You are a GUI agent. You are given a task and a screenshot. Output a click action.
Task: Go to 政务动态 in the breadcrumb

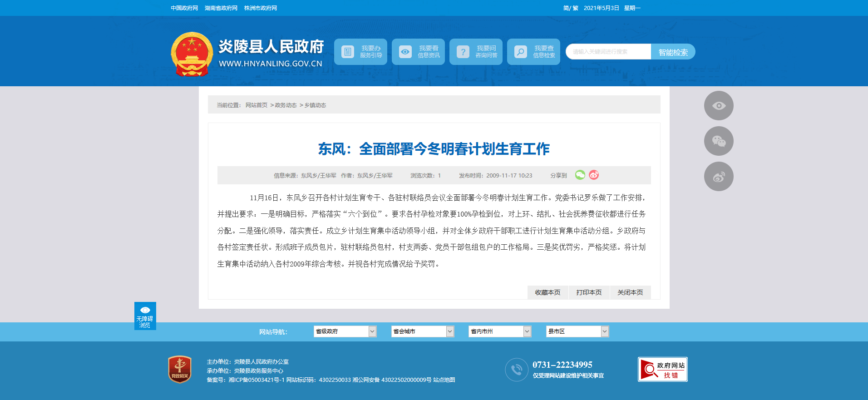coord(286,105)
